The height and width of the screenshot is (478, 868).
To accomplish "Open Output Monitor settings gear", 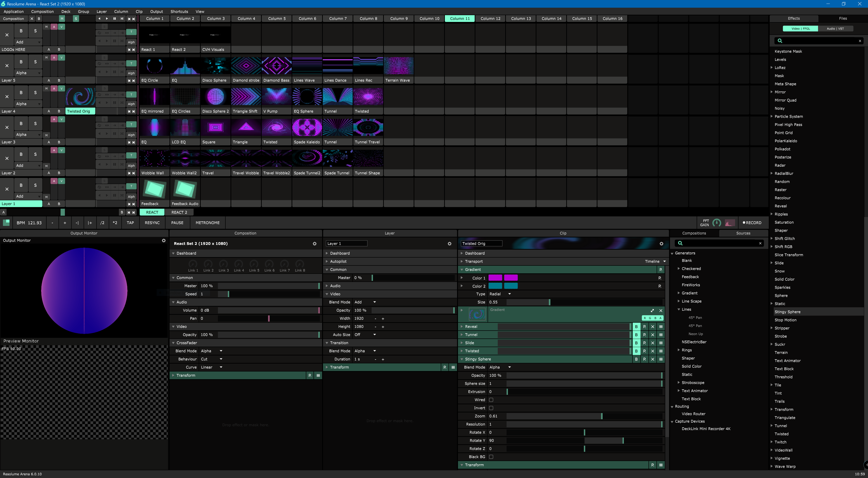I will click(164, 240).
